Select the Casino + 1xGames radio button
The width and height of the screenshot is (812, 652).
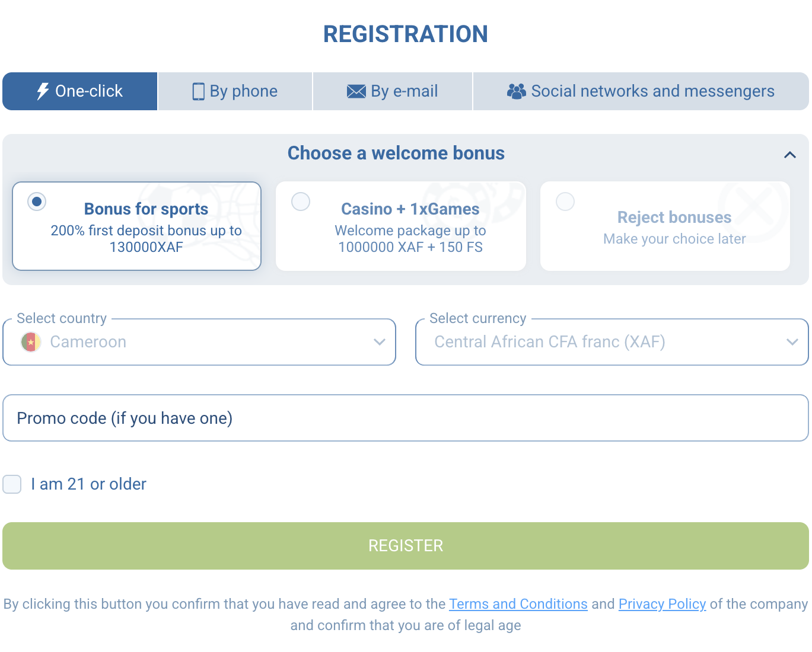coord(301,202)
